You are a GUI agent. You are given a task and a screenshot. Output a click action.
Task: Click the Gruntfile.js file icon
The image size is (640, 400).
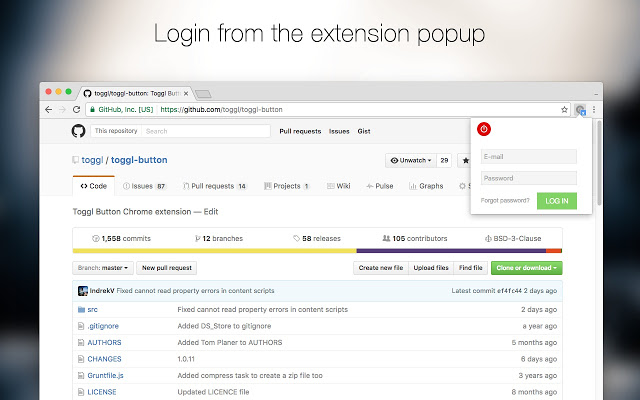(x=81, y=376)
